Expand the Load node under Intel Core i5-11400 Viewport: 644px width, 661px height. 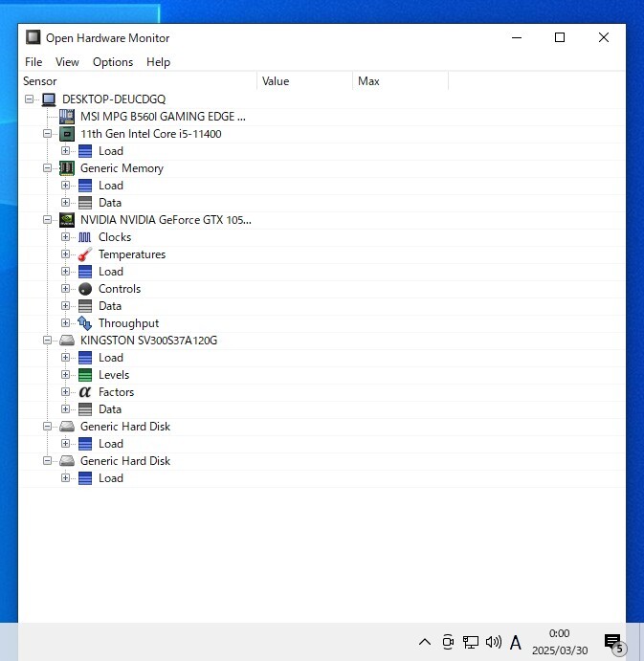[65, 150]
